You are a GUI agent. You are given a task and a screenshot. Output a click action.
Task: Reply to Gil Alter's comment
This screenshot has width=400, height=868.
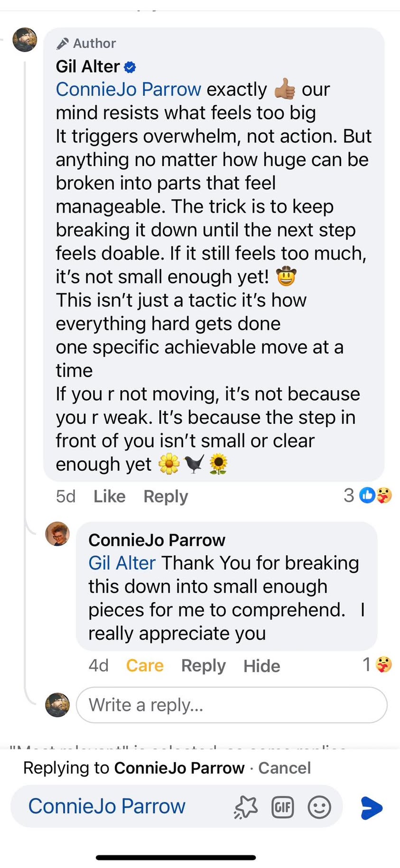point(166,496)
